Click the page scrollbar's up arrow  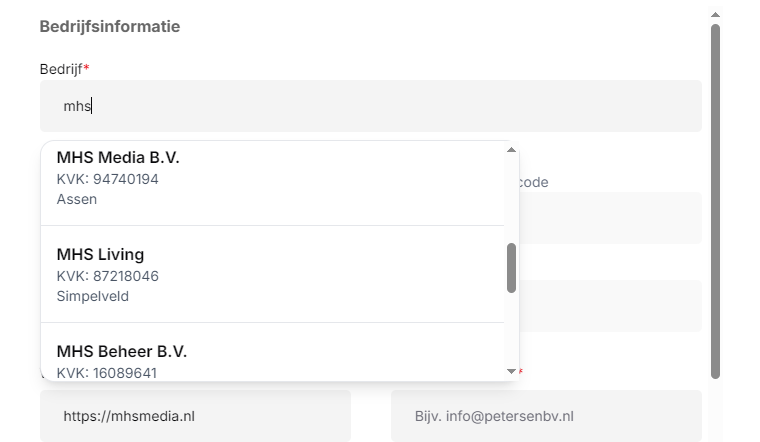click(x=715, y=15)
